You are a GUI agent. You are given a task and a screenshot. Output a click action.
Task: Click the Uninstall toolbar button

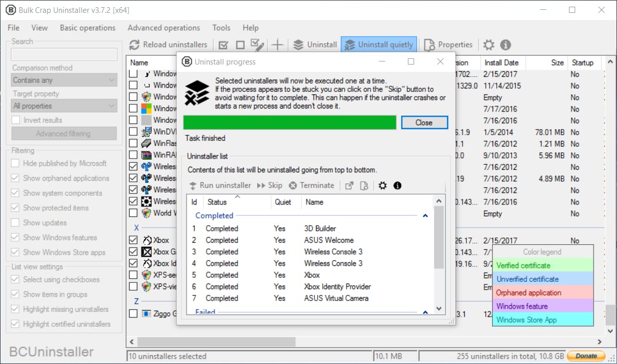315,45
